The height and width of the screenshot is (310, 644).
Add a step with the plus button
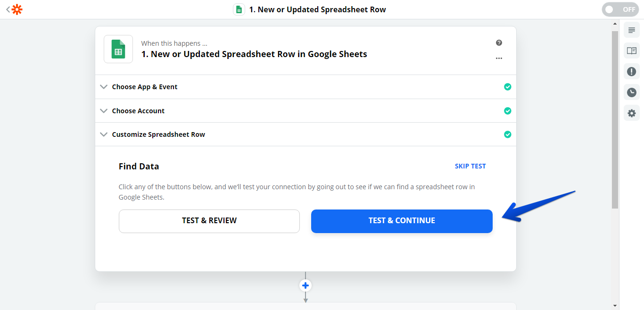click(305, 285)
